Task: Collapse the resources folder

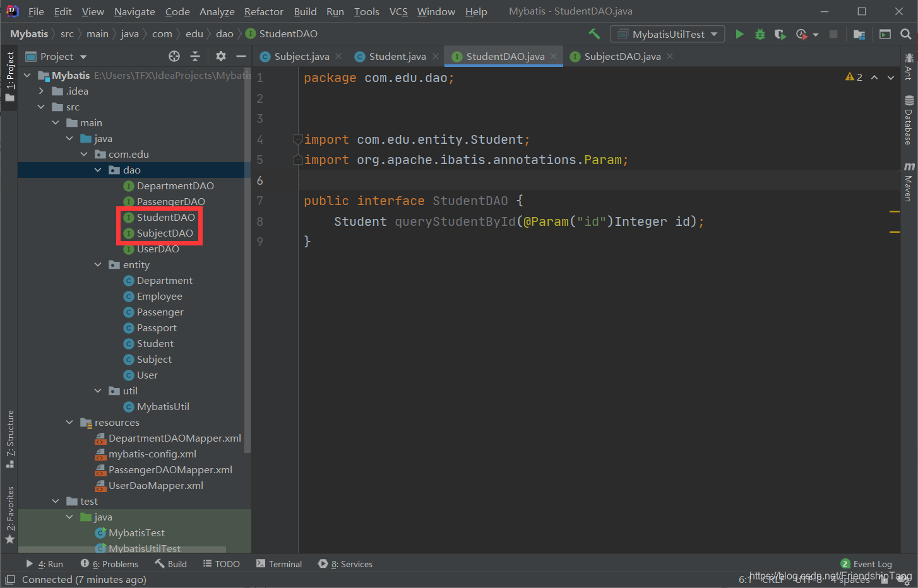Action: pos(69,422)
